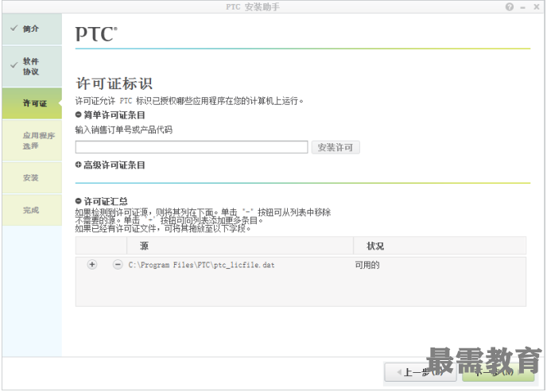
Task: Focus the sales order number input field
Action: [x=192, y=147]
